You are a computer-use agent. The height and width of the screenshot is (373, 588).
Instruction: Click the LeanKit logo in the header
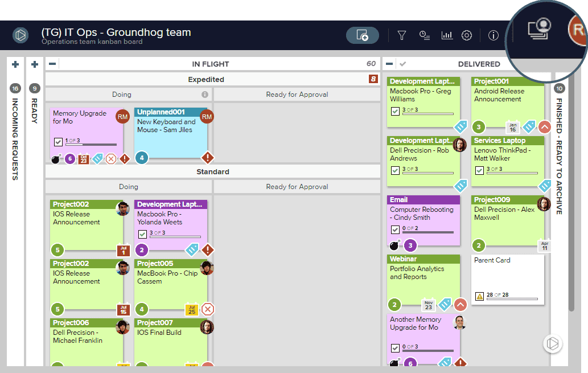point(20,35)
